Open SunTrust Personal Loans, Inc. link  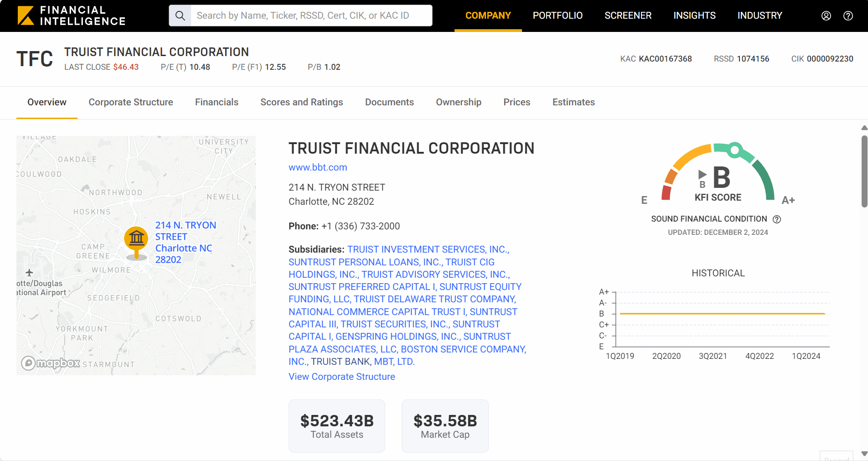pos(366,262)
